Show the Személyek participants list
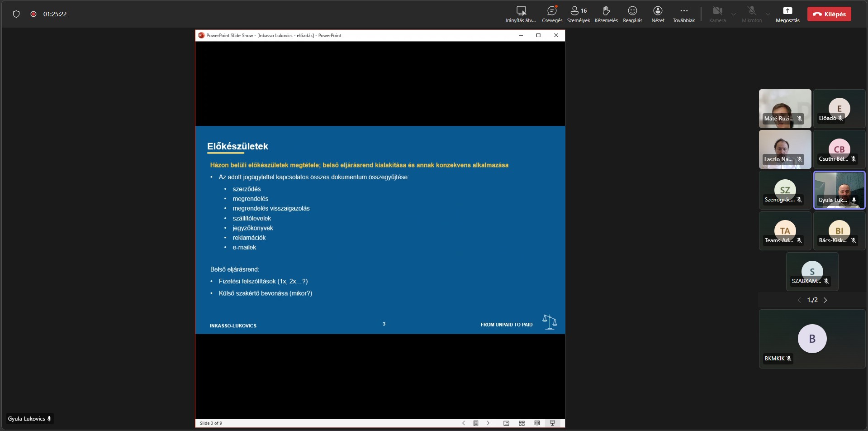Viewport: 868px width, 431px height. tap(578, 14)
